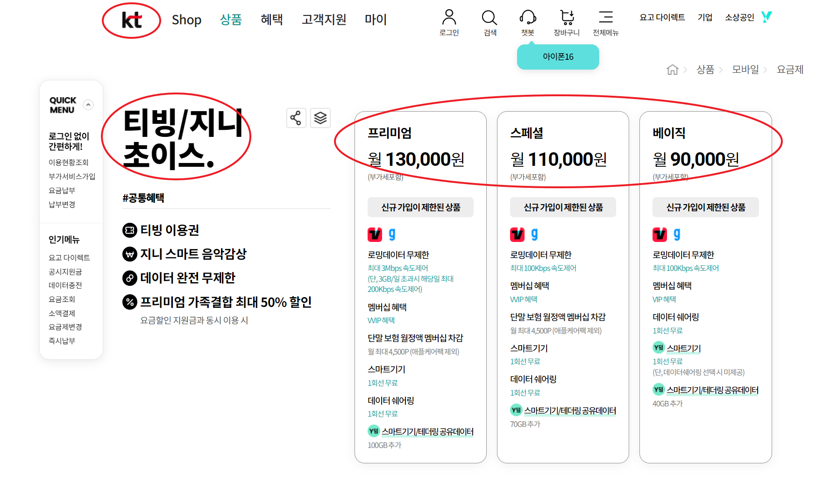The height and width of the screenshot is (504, 816).
Task: Click Genie logo in 베이직 card
Action: (677, 234)
